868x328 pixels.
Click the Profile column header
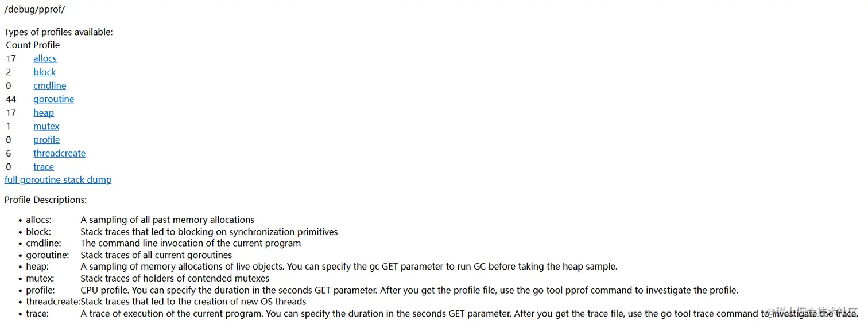(46, 45)
